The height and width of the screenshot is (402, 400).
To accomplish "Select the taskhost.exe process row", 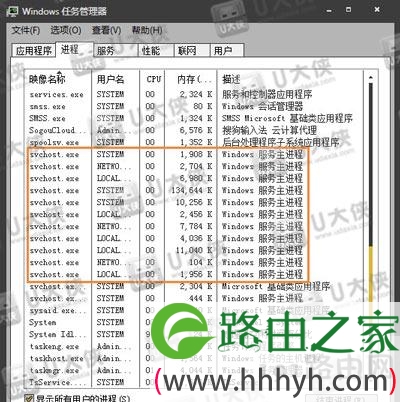I will [x=193, y=358].
